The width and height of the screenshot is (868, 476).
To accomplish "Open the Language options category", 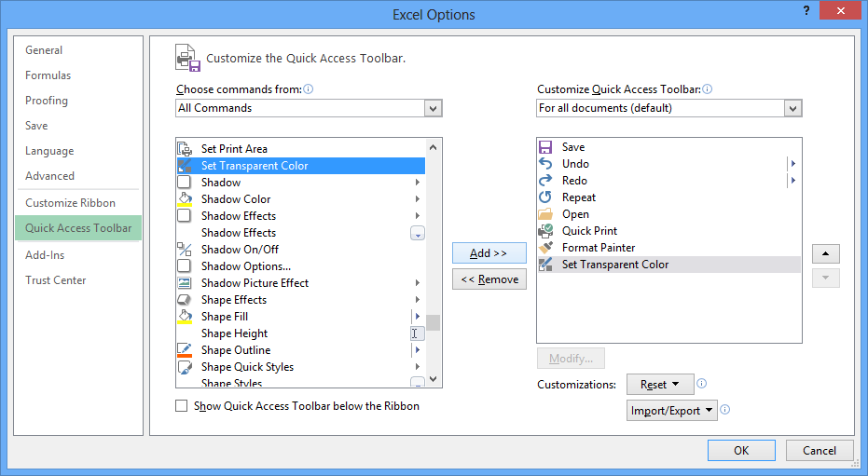I will tap(49, 151).
